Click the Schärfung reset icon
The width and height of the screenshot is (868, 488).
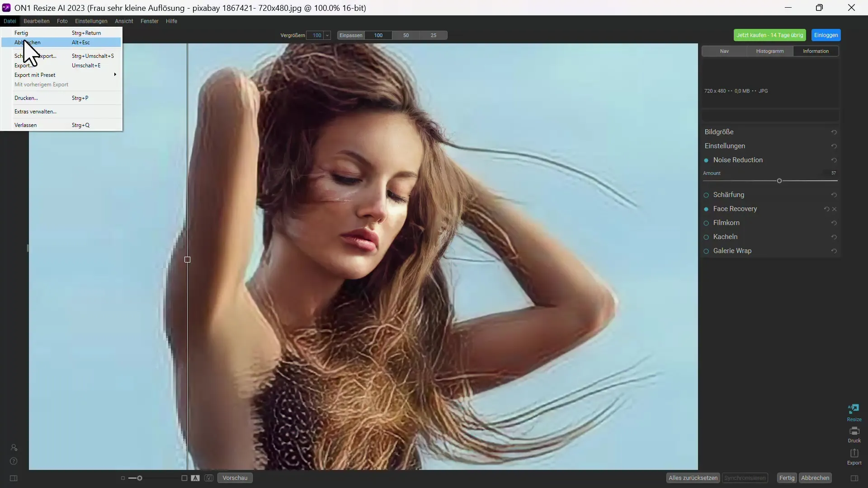[834, 194]
